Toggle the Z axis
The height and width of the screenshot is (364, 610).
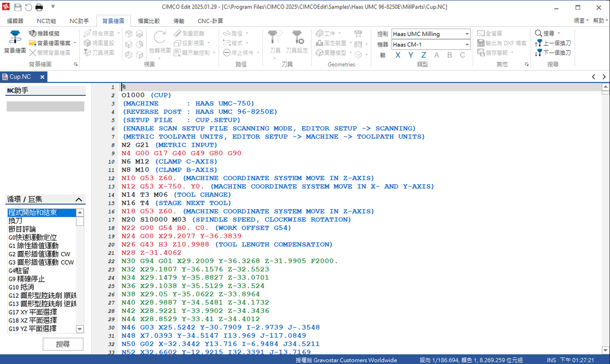424,55
